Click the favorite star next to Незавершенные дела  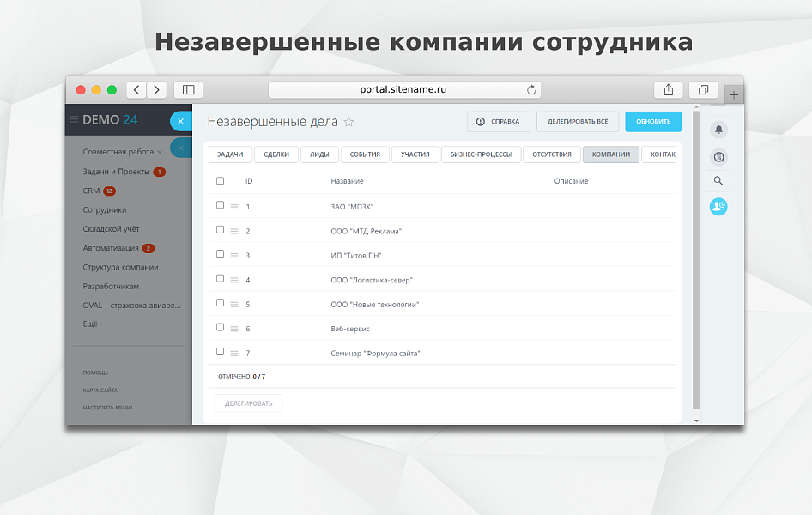(348, 122)
